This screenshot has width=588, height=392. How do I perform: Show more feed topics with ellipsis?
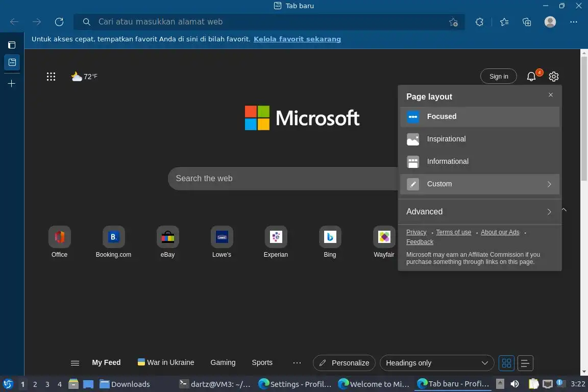[x=297, y=363]
